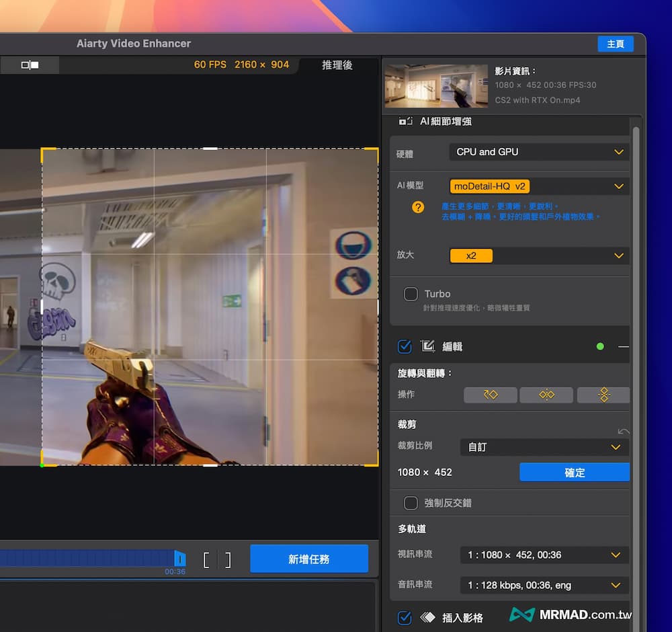Click the edit section pencil icon
672x632 pixels.
pyautogui.click(x=427, y=346)
